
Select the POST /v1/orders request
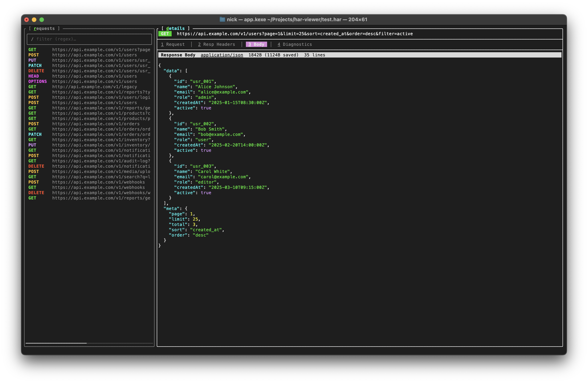point(89,124)
